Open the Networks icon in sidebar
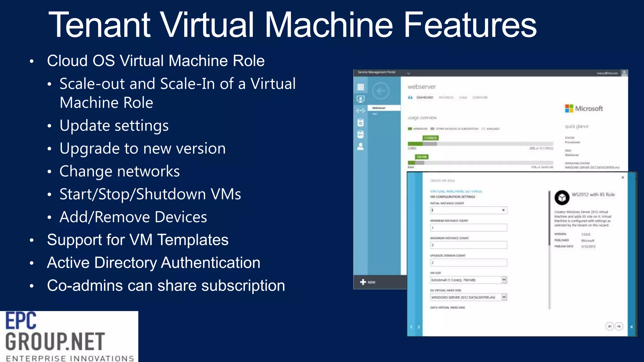The width and height of the screenshot is (644, 362). (x=361, y=111)
